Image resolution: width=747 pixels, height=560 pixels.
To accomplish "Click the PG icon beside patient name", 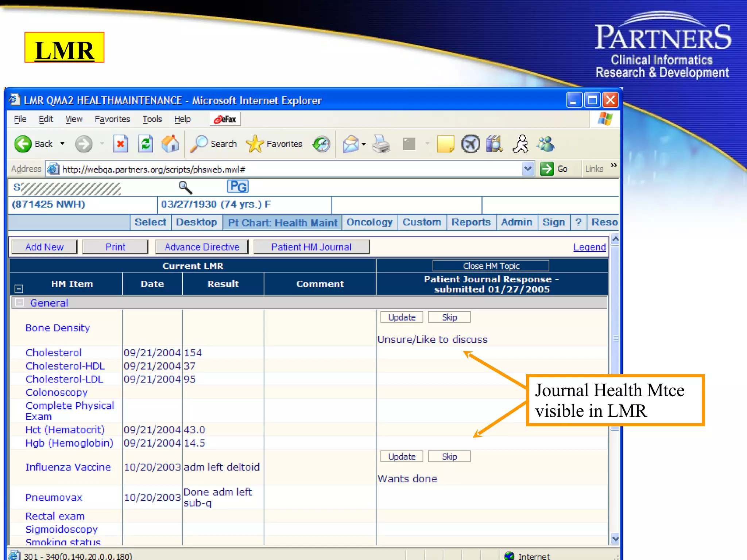I will click(238, 187).
